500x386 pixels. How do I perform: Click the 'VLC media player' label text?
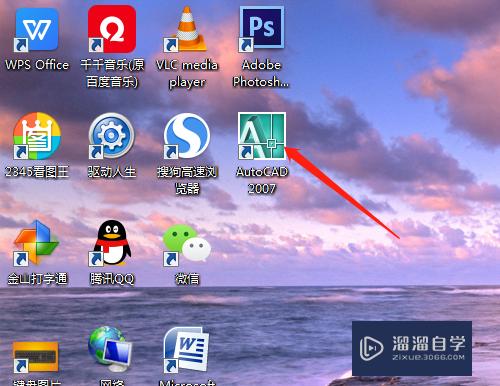187,74
